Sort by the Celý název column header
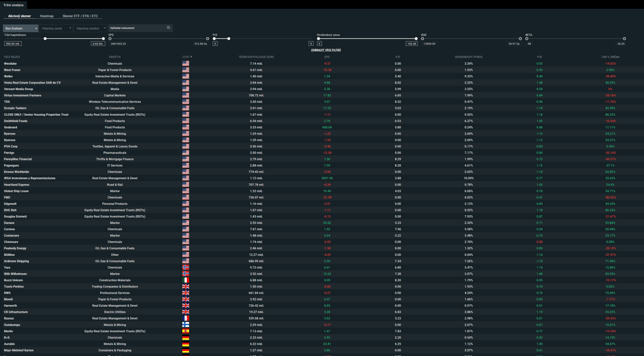Viewport: 644px width, 356px height. [x=12, y=57]
